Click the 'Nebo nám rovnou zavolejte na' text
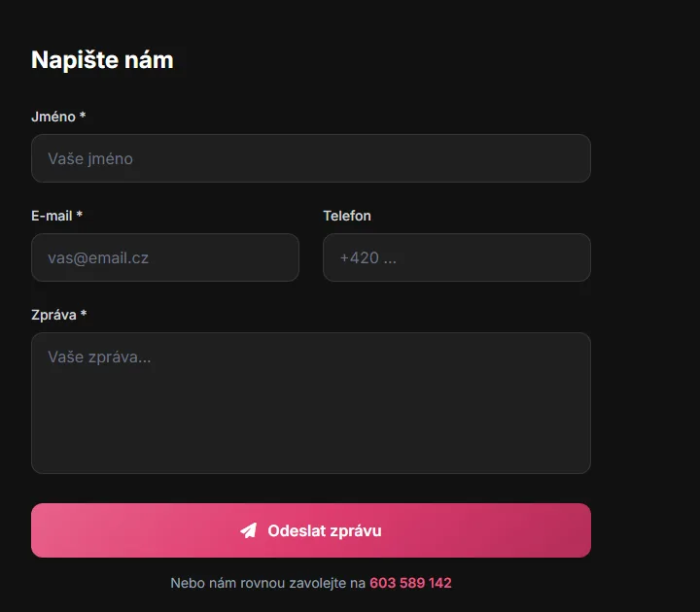The image size is (700, 612). (x=268, y=583)
